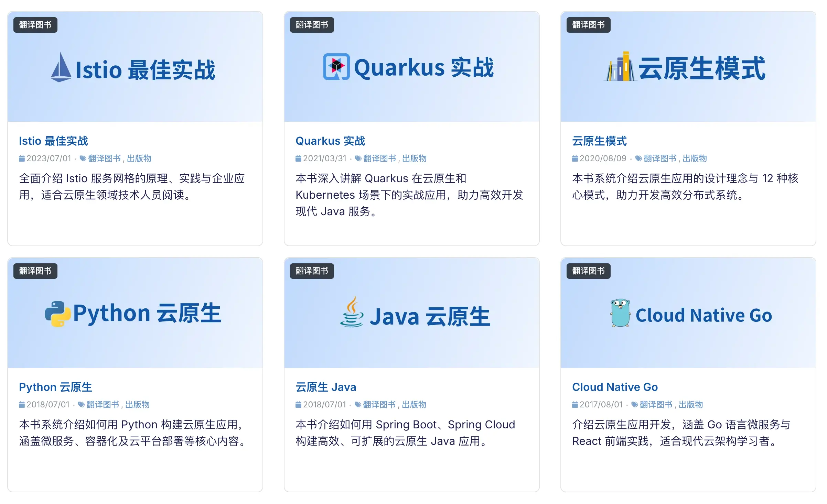The width and height of the screenshot is (827, 504).
Task: Click 翻译图书 badge on Java cover image
Action: (x=312, y=271)
